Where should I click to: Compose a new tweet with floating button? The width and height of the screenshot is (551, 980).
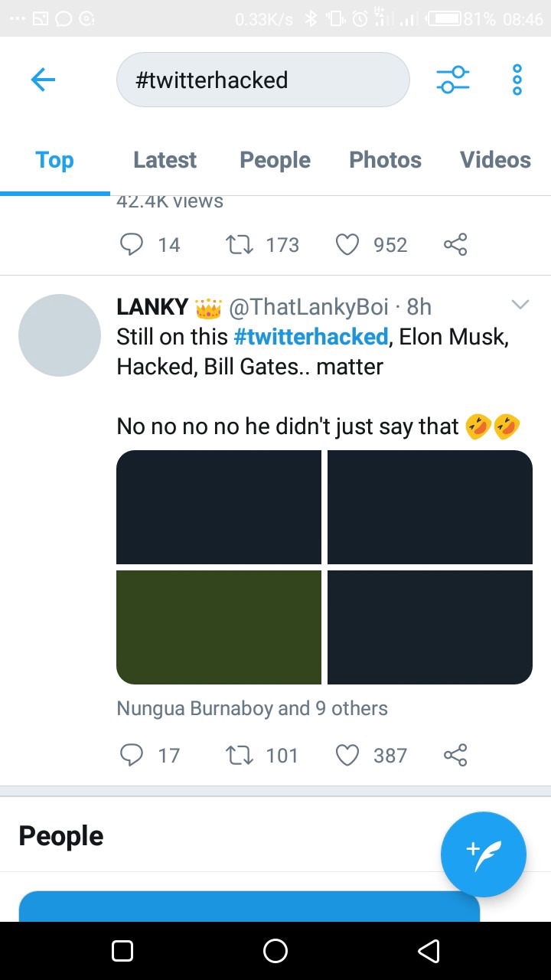pos(484,854)
